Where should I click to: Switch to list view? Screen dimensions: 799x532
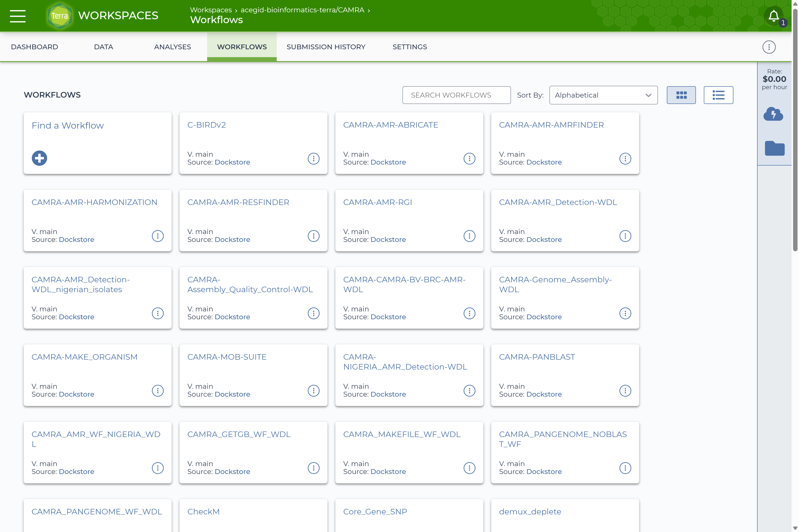(x=718, y=95)
